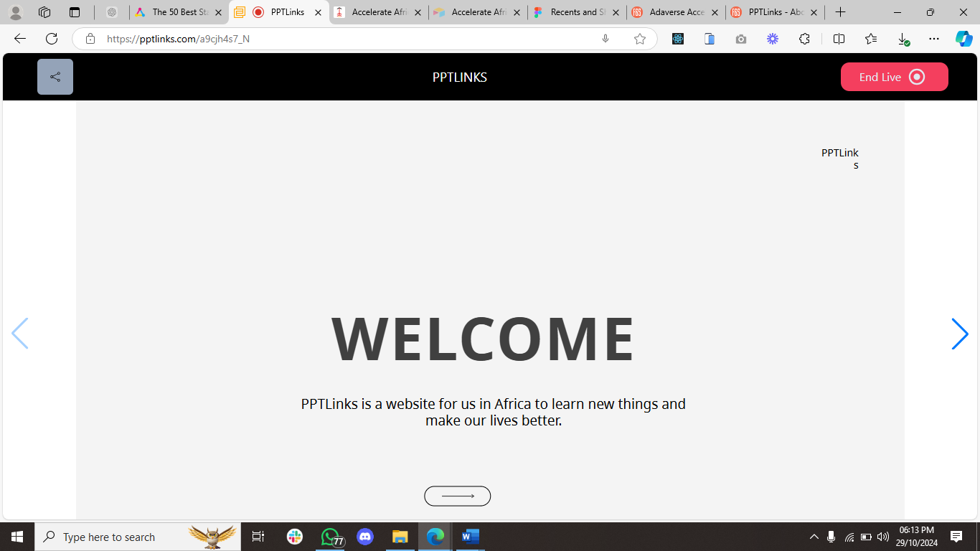Take a screenshot with camera icon

[x=741, y=39]
